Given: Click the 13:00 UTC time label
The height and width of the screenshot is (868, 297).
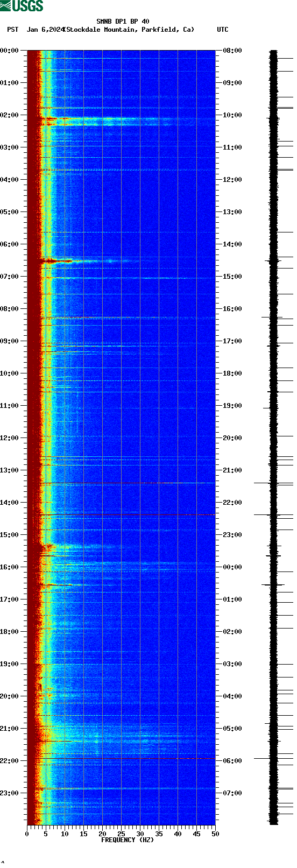Looking at the screenshot, I should (232, 212).
